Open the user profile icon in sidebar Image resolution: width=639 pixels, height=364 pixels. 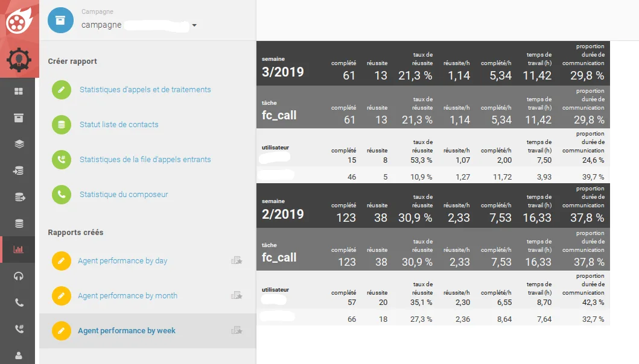(19, 355)
